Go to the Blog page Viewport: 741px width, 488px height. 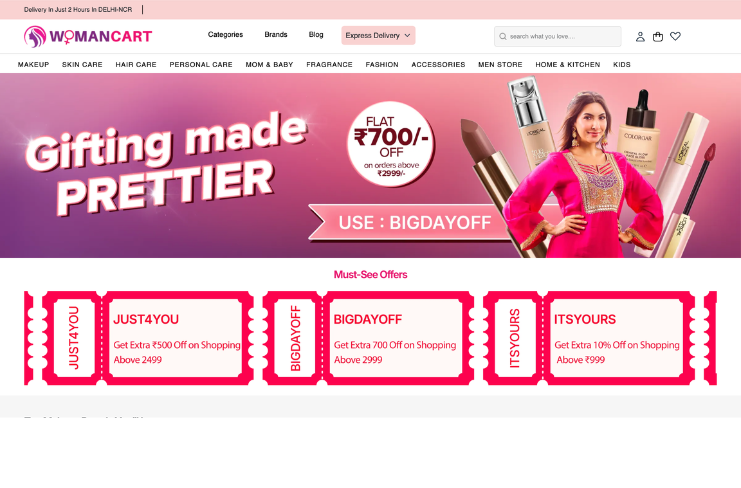point(316,34)
